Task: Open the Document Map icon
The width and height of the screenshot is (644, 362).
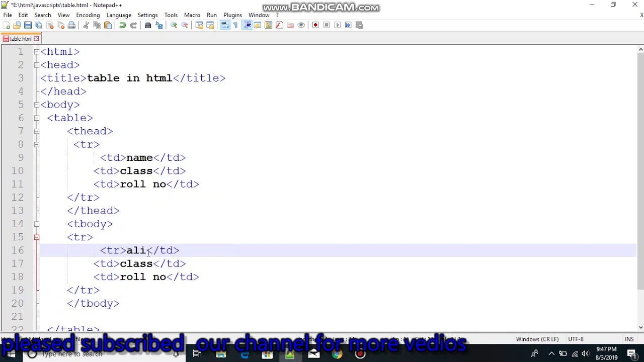Action: tap(268, 25)
